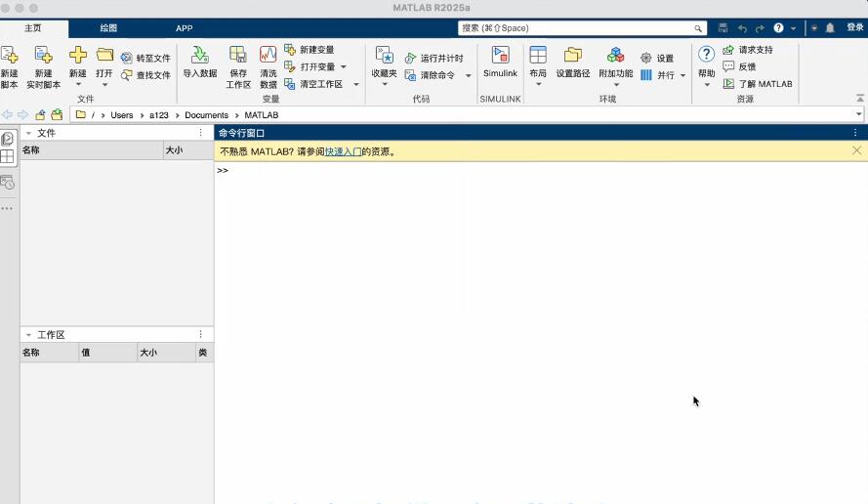
Task: Dismiss the yellow getting-started banner
Action: [857, 150]
